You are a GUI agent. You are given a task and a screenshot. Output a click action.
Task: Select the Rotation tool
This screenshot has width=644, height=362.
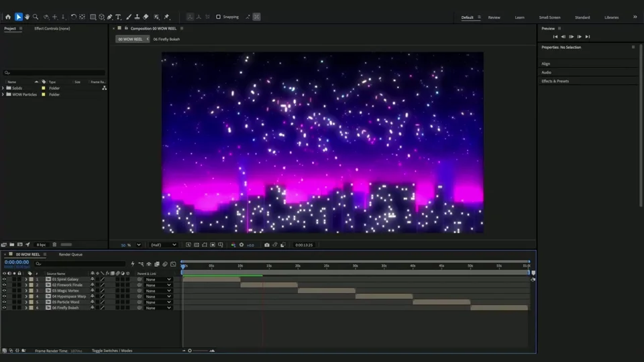(x=74, y=17)
